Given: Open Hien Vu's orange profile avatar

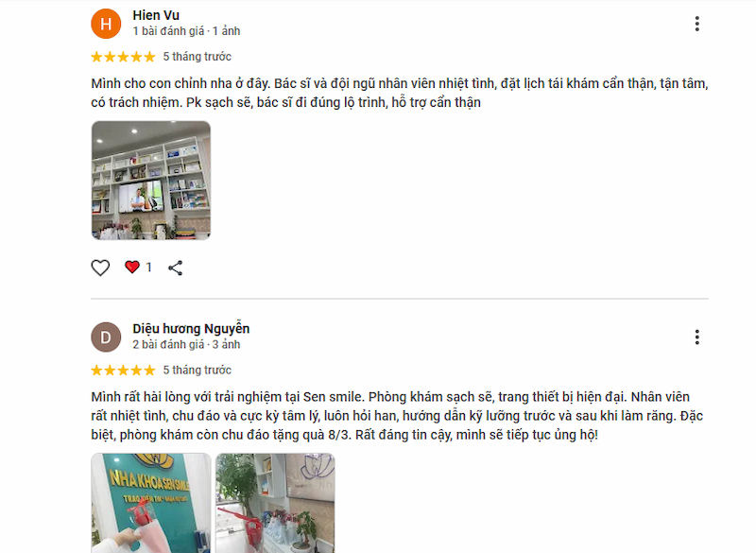Looking at the screenshot, I should point(106,24).
